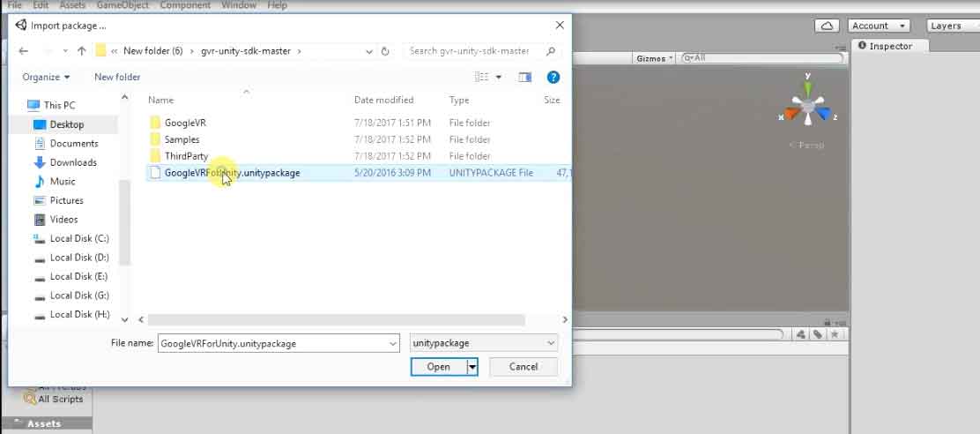Open Unity Component menu
This screenshot has width=980, height=434.
(185, 5)
